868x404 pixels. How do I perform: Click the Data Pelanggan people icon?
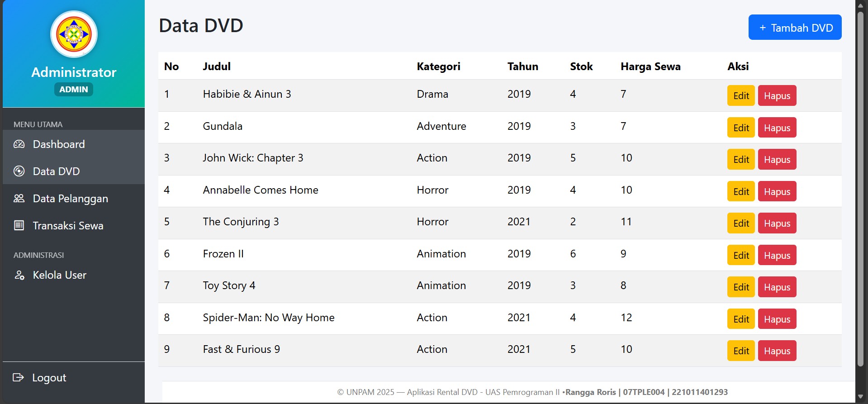point(19,198)
